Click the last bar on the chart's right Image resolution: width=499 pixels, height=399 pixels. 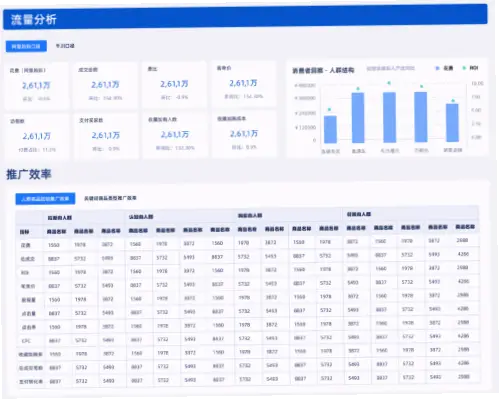pyautogui.click(x=452, y=123)
